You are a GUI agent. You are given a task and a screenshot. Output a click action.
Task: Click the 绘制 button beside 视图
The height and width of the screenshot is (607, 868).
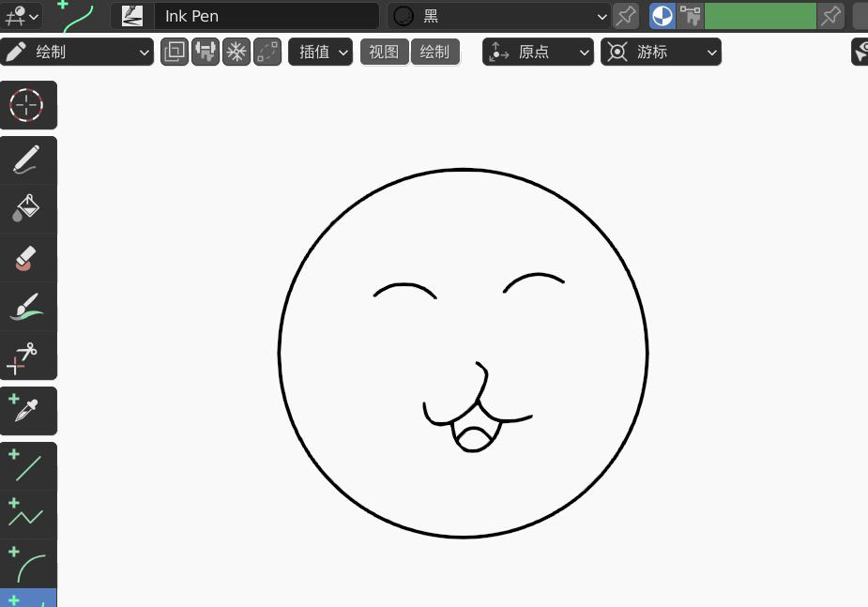pyautogui.click(x=434, y=52)
